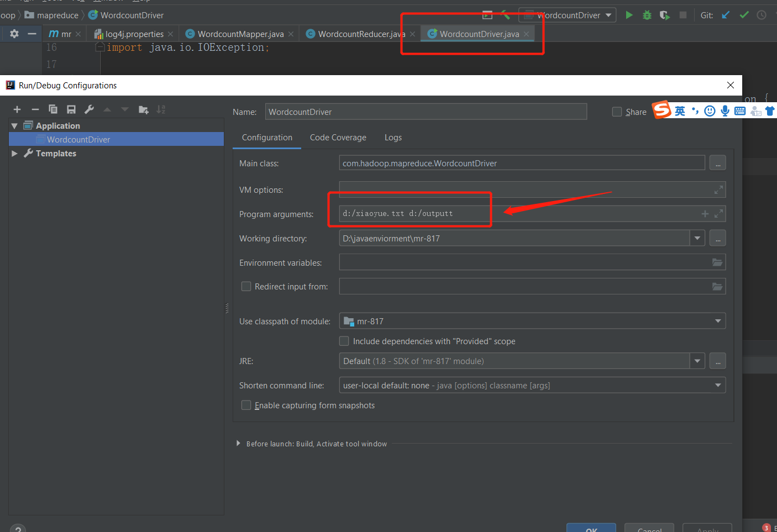Switch to Configuration tab
Image resolution: width=777 pixels, height=532 pixels.
click(x=267, y=138)
